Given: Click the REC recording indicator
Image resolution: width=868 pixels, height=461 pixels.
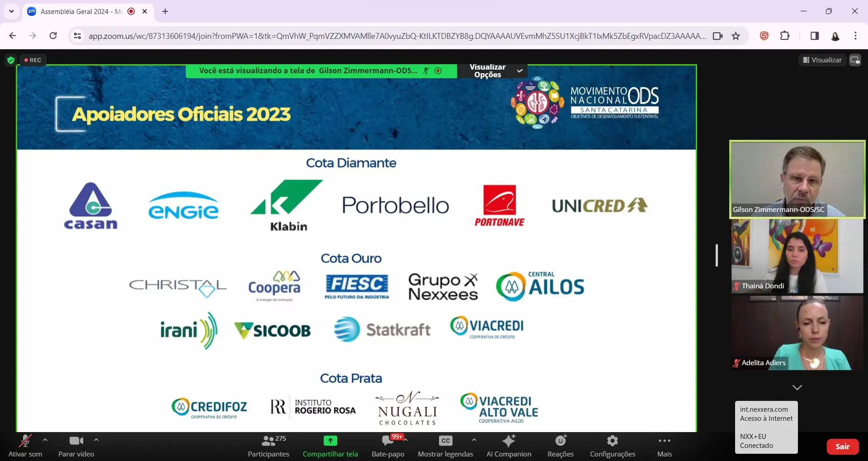Looking at the screenshot, I should 33,60.
